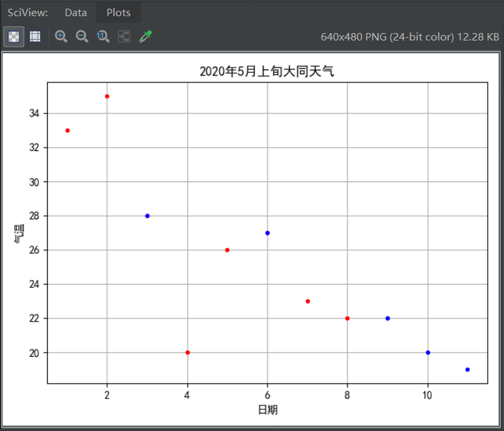Click the red point at temperature 20
This screenshot has width=504, height=431.
[188, 353]
